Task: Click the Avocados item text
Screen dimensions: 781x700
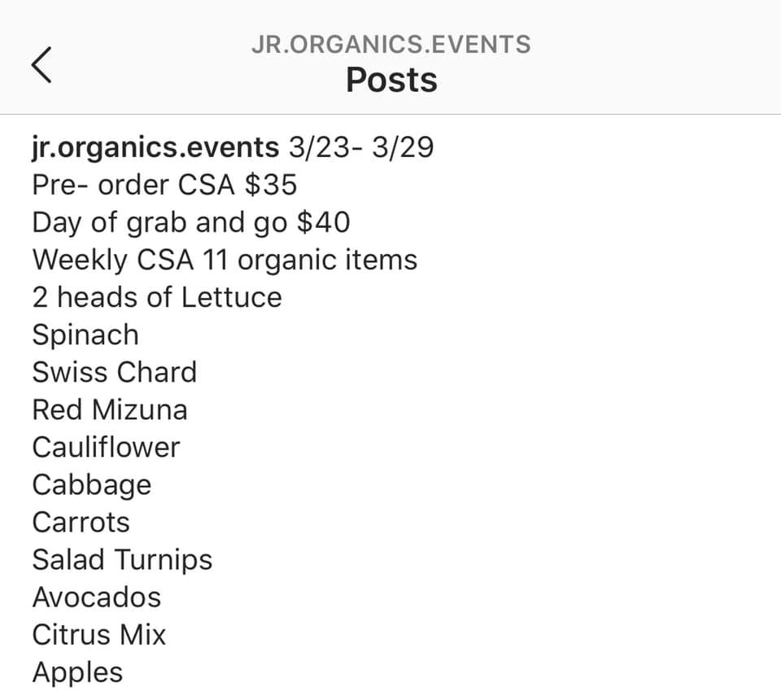Action: [97, 597]
